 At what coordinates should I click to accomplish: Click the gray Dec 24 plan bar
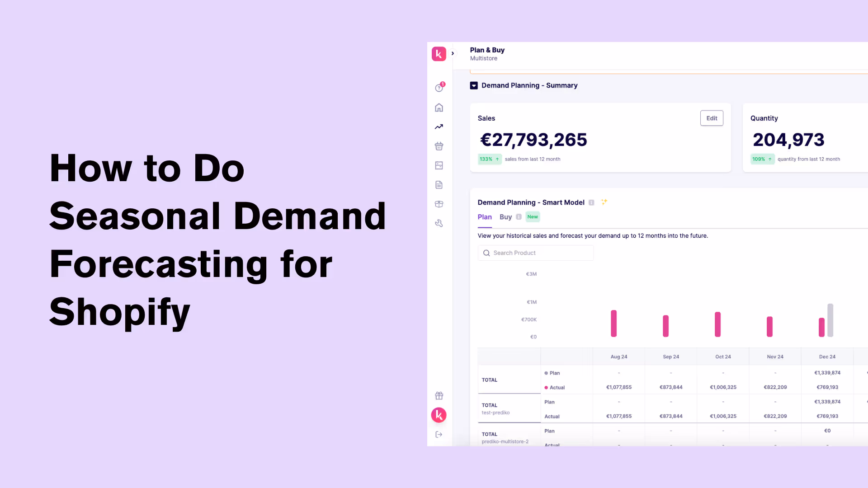pyautogui.click(x=830, y=320)
